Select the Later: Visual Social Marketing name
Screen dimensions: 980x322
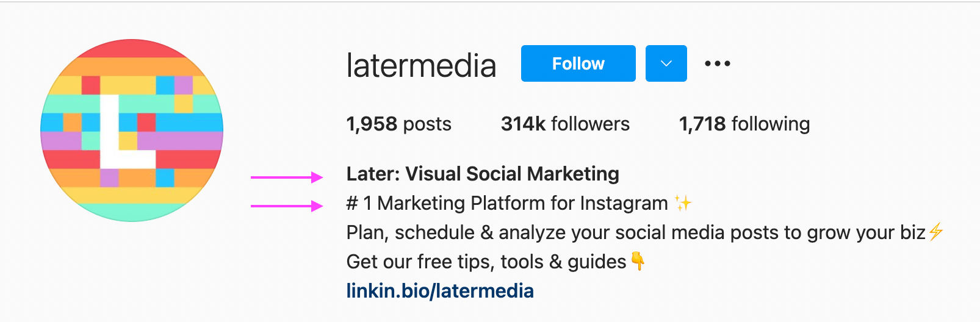[483, 174]
